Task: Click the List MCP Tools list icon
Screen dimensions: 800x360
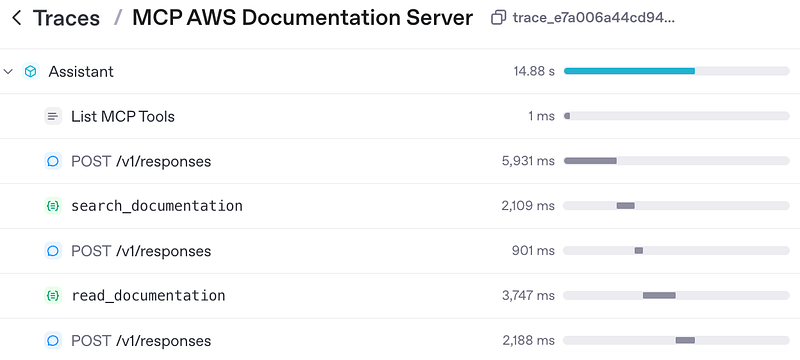Action: coord(53,116)
